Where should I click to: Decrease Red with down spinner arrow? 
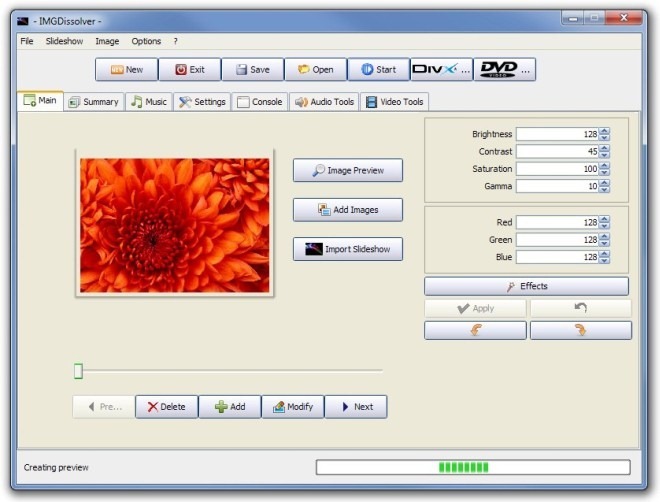604,226
